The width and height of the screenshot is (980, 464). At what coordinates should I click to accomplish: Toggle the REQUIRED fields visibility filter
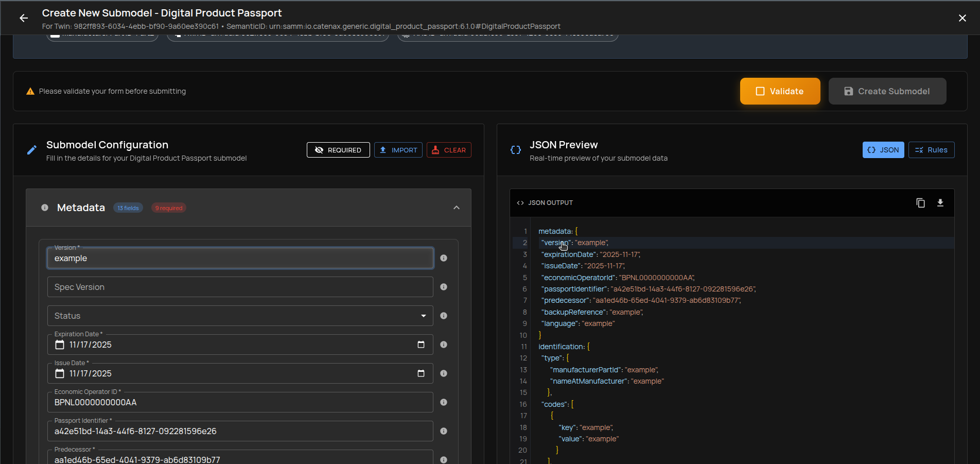338,150
